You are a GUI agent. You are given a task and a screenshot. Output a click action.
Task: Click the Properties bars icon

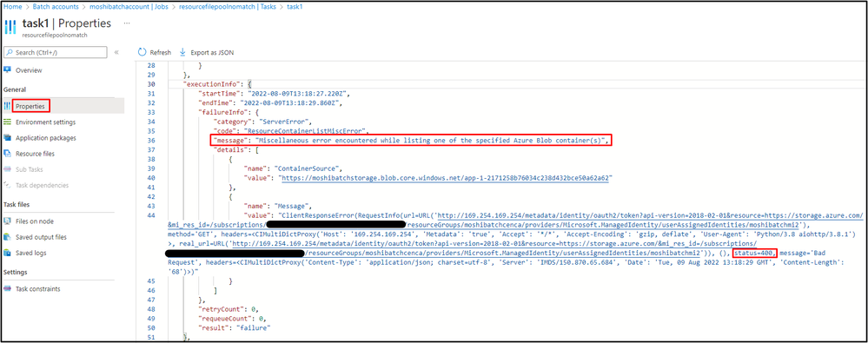[7, 105]
